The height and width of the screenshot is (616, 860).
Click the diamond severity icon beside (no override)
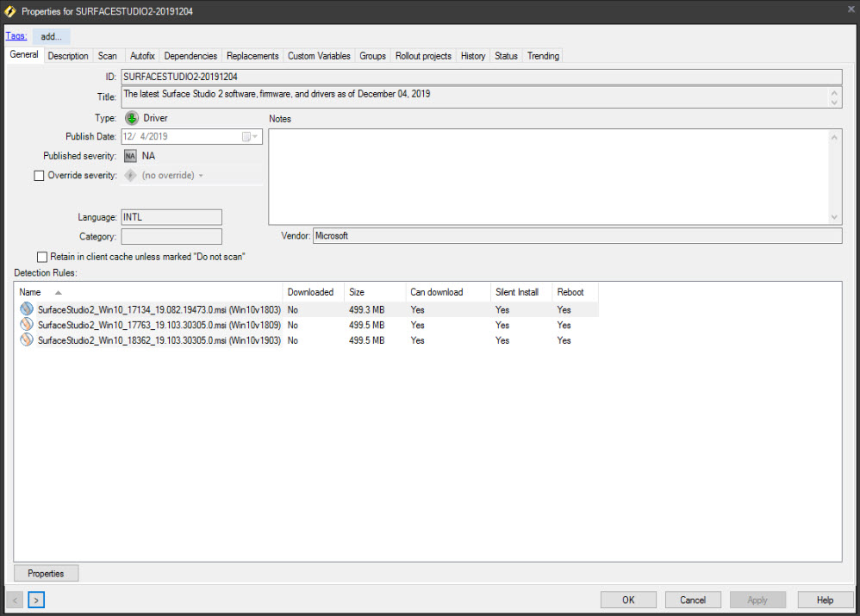click(x=129, y=175)
